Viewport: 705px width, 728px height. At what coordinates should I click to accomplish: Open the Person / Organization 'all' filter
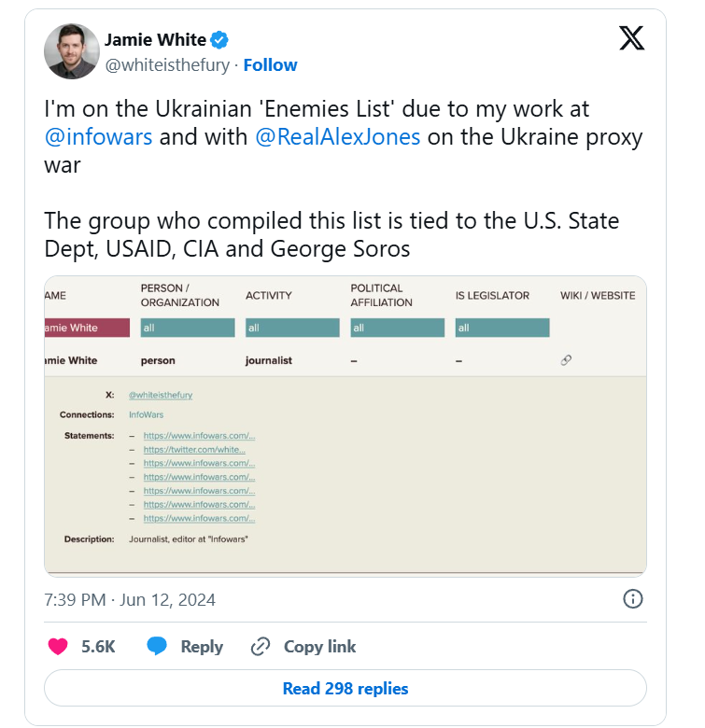tap(188, 328)
